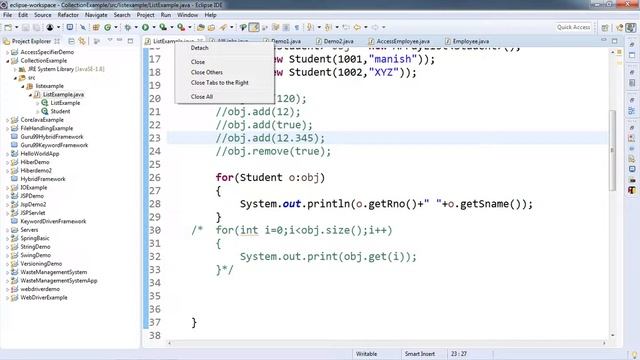Click the Quick Access search field
Viewport: 640px width, 360px height.
[x=573, y=27]
